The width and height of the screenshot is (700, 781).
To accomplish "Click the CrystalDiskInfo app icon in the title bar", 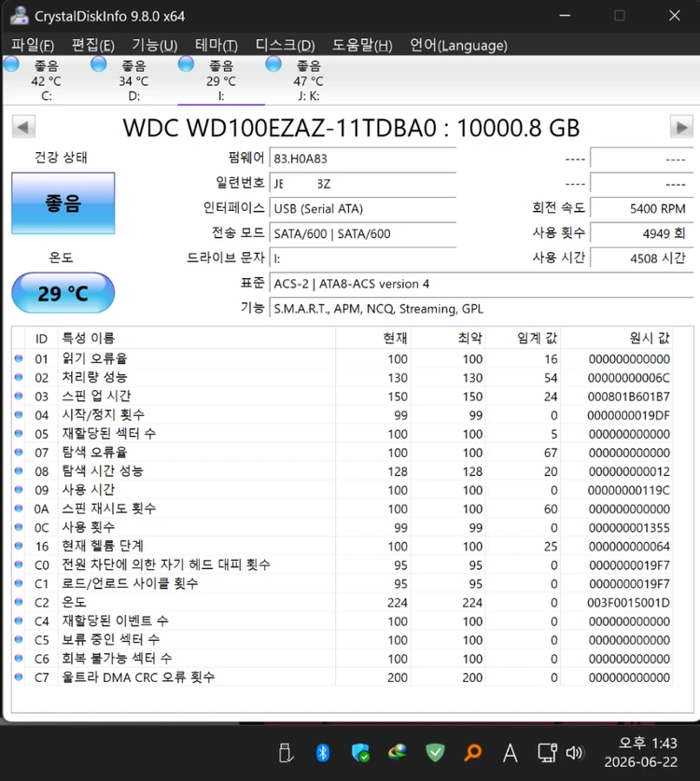I will pyautogui.click(x=20, y=16).
